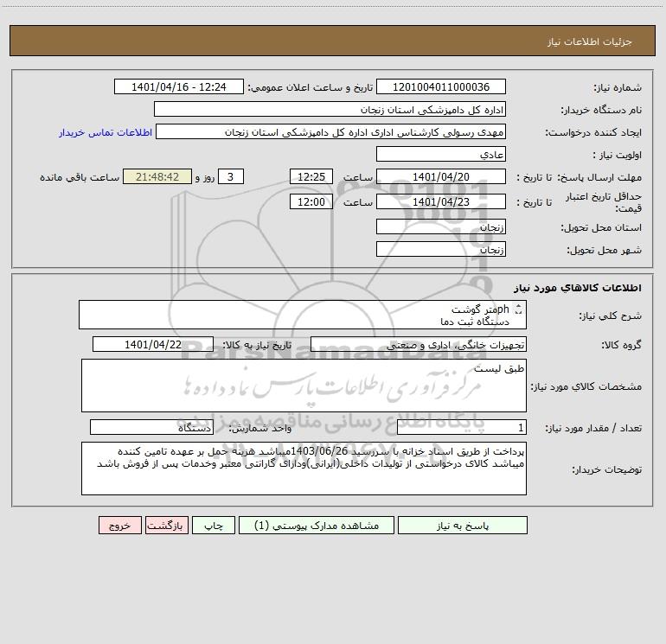The image size is (666, 644).
Task: Click the 'شماره نیاز:' label
Action: [618, 87]
